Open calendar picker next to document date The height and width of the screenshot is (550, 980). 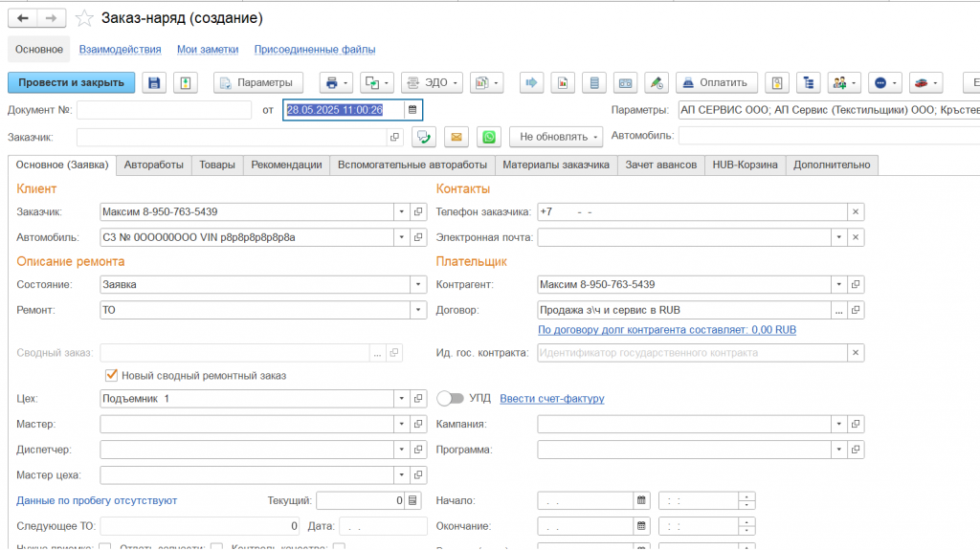412,110
